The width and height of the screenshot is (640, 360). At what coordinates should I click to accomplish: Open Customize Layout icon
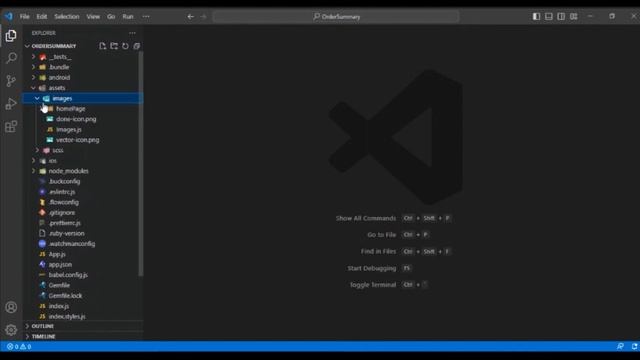[x=573, y=16]
